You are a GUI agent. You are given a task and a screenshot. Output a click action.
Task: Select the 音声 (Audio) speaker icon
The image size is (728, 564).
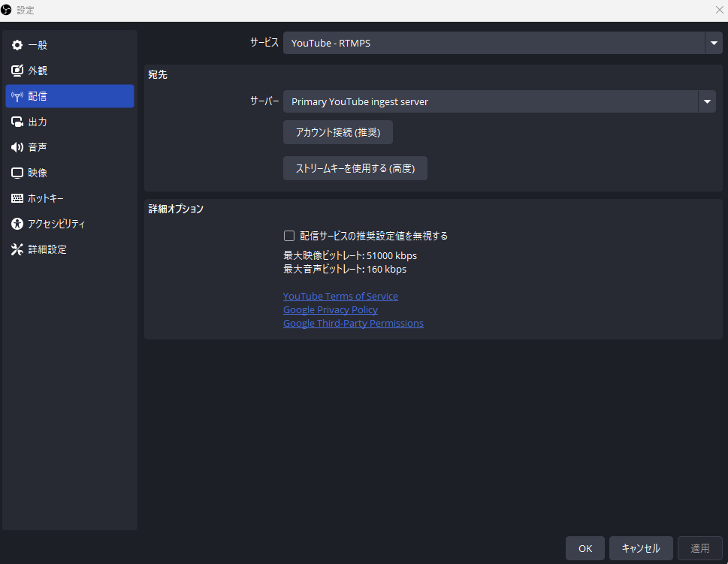(17, 146)
